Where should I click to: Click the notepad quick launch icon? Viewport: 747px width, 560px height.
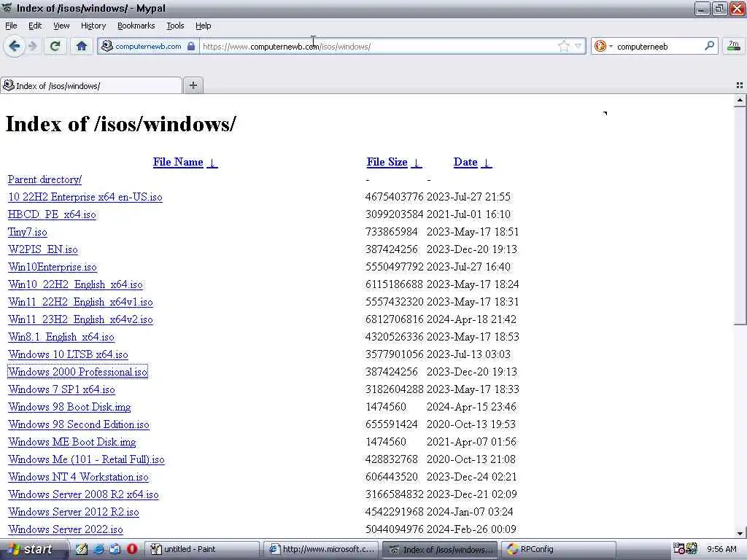click(82, 549)
